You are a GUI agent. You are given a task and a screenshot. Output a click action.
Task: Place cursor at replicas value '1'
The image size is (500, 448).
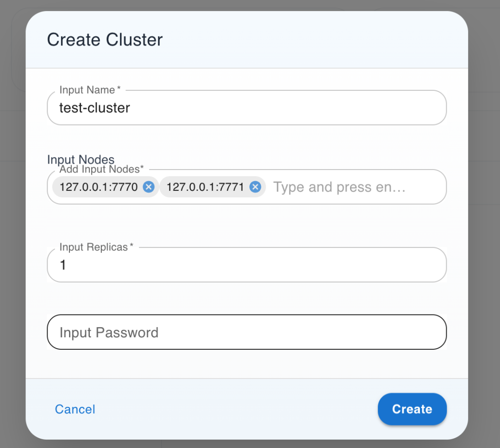point(63,265)
